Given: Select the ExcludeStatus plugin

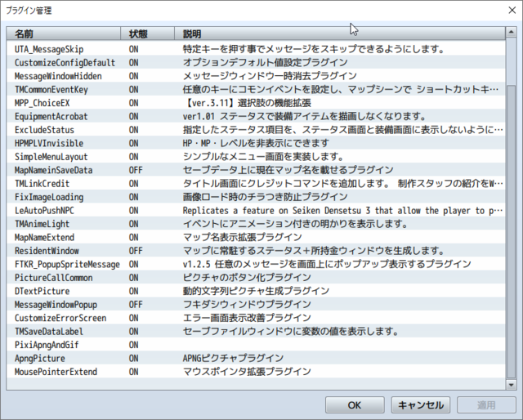Looking at the screenshot, I should (x=256, y=130).
